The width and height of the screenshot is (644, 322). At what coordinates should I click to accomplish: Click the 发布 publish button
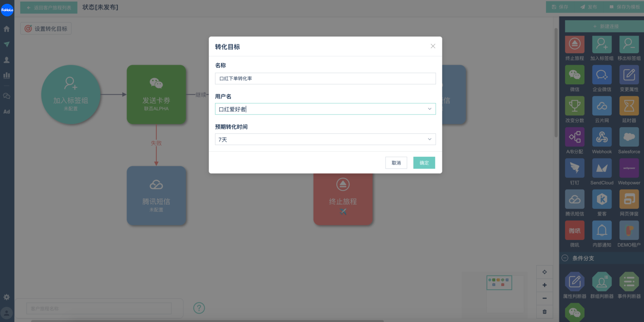(589, 7)
